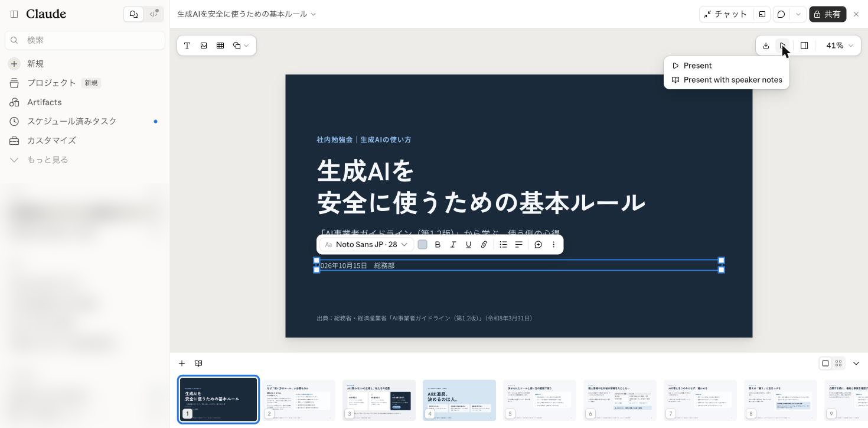
Task: Open text alignment options
Action: click(x=518, y=245)
